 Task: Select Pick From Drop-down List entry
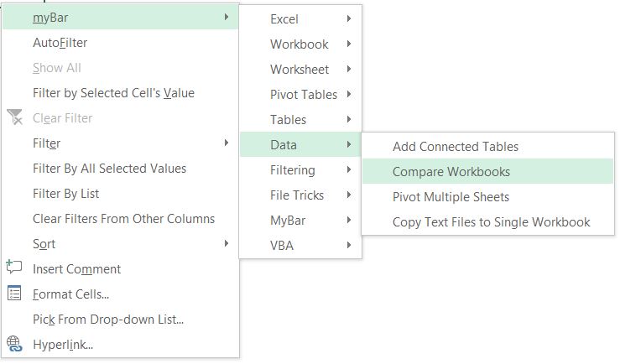click(120, 320)
